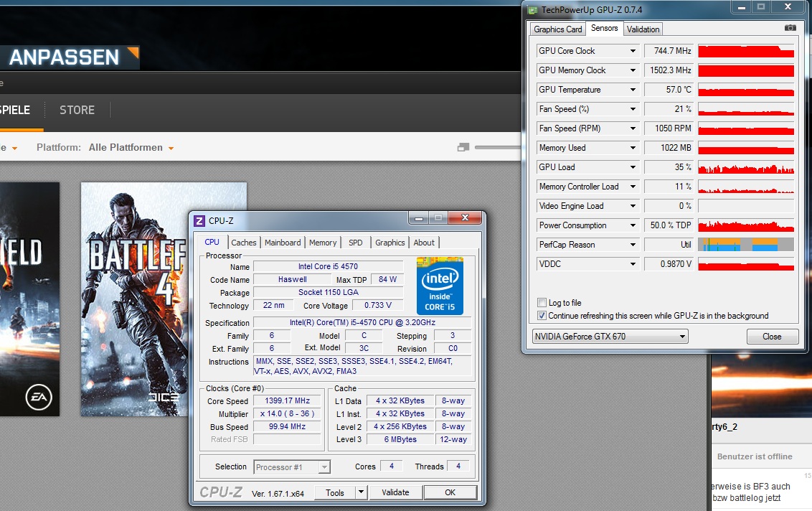The width and height of the screenshot is (812, 511).
Task: Open the Mainboard tab in CPU-Z
Action: [282, 243]
